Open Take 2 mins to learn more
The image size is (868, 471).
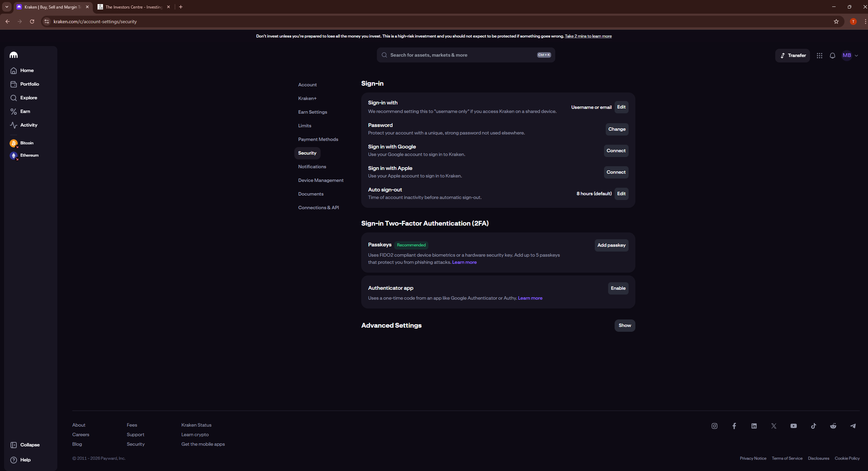coord(588,36)
